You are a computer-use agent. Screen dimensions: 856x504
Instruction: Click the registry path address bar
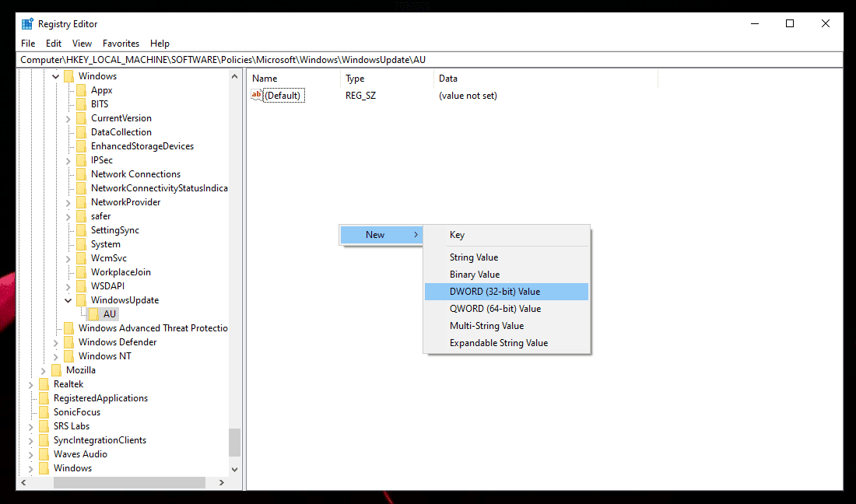click(x=429, y=60)
